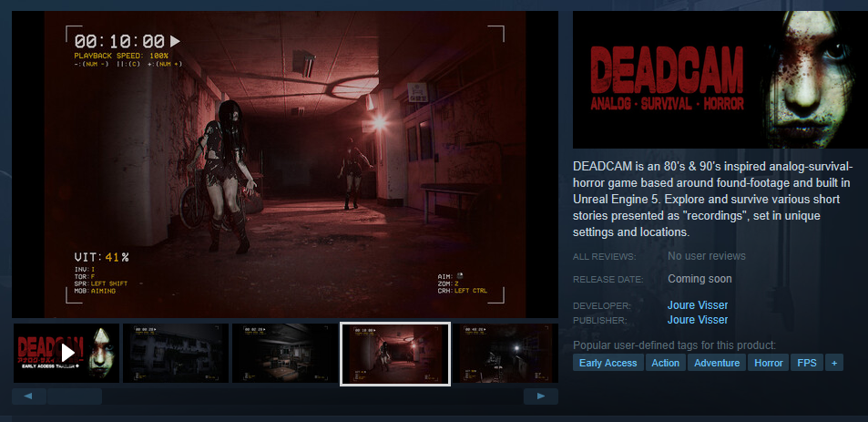Viewport: 868px width, 422px height.
Task: Open the Horror tag
Action: (x=769, y=363)
